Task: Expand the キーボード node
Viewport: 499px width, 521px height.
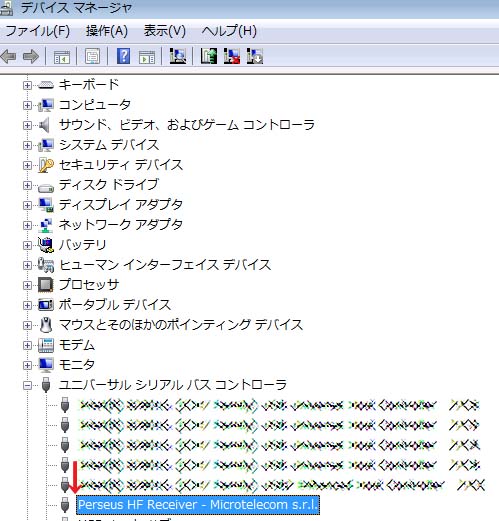Action: [x=27, y=85]
